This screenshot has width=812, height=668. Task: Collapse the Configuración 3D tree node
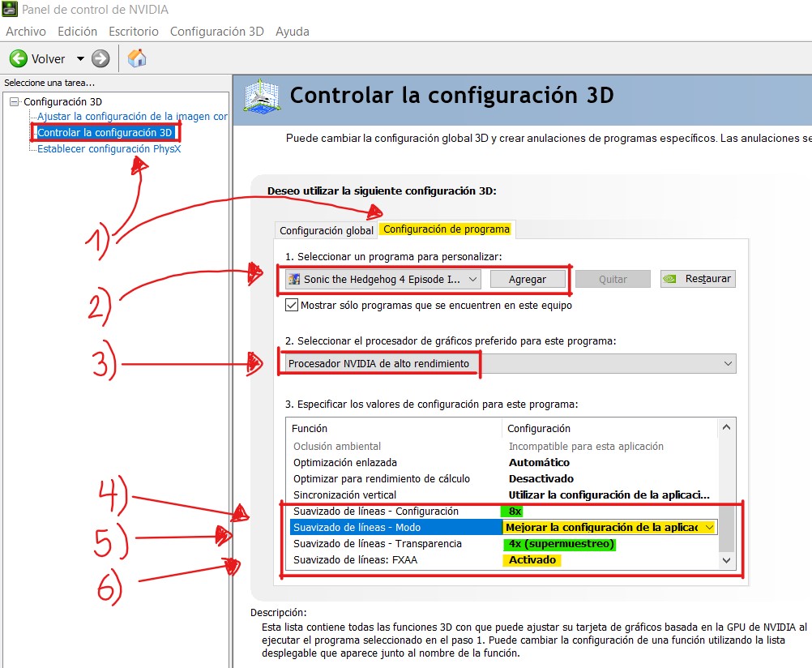(14, 101)
